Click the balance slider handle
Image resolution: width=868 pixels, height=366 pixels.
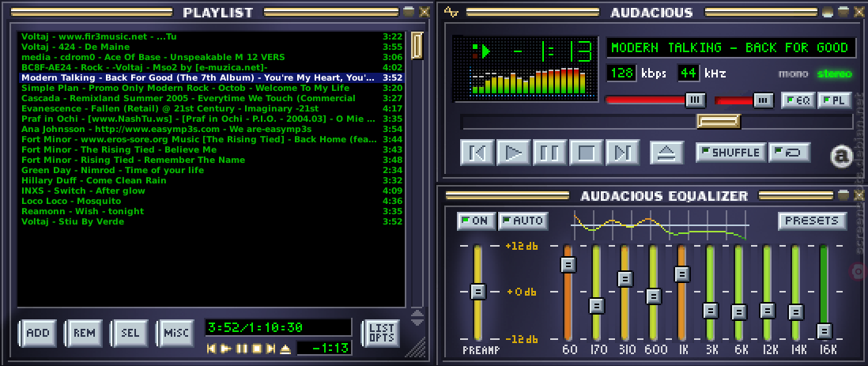click(x=764, y=100)
